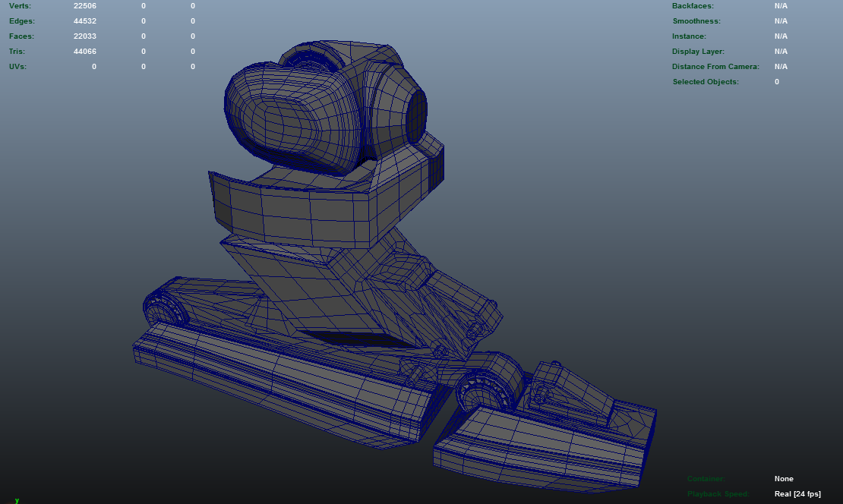This screenshot has width=843, height=504.
Task: Click the Instance: label
Action: [x=690, y=36]
